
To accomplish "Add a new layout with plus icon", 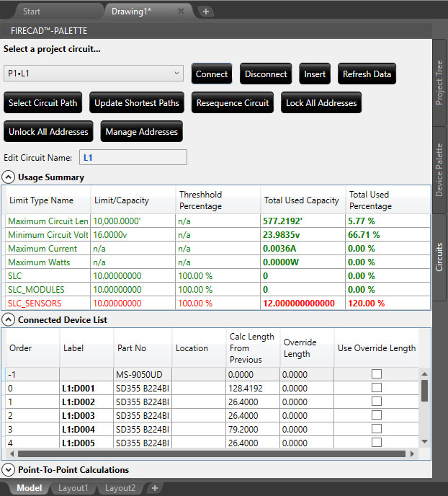I will 154,488.
